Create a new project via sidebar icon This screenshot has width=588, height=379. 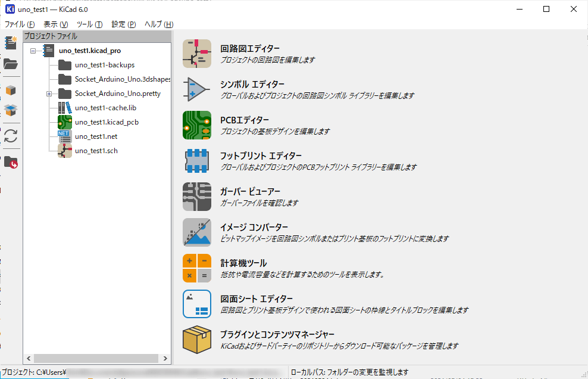(11, 43)
